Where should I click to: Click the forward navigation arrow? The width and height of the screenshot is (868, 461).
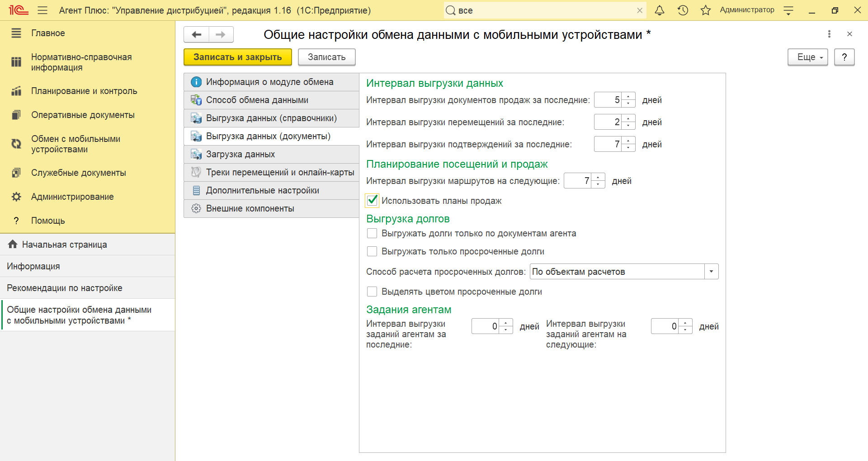coord(221,35)
